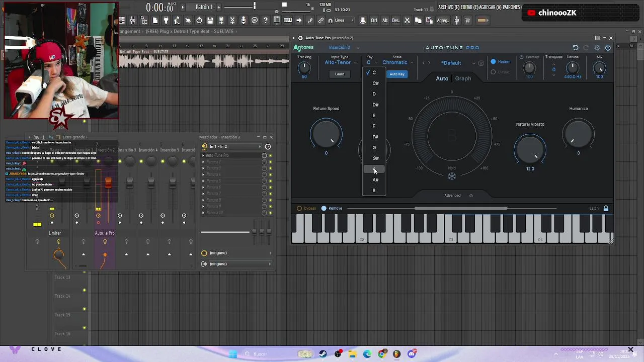This screenshot has width=644, height=362.
Task: Open Steam from the Windows taskbar
Action: [323, 354]
